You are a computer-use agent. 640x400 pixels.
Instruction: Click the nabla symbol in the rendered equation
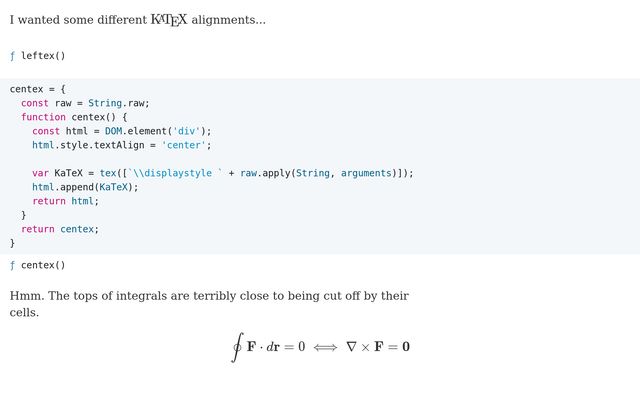point(351,347)
